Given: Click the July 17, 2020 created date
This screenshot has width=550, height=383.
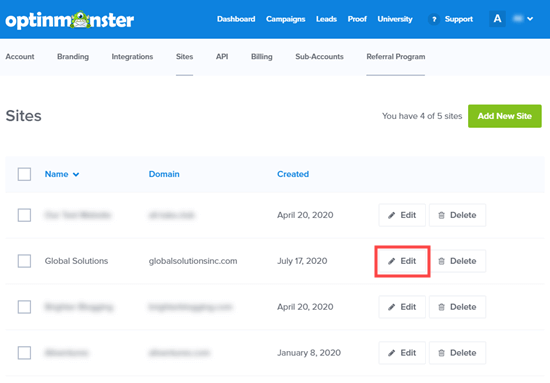Looking at the screenshot, I should (x=302, y=261).
